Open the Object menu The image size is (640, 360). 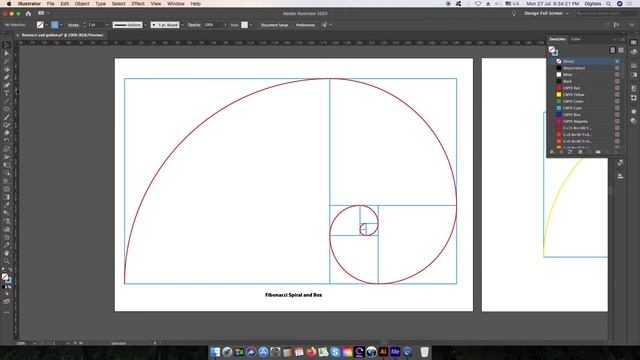82,4
